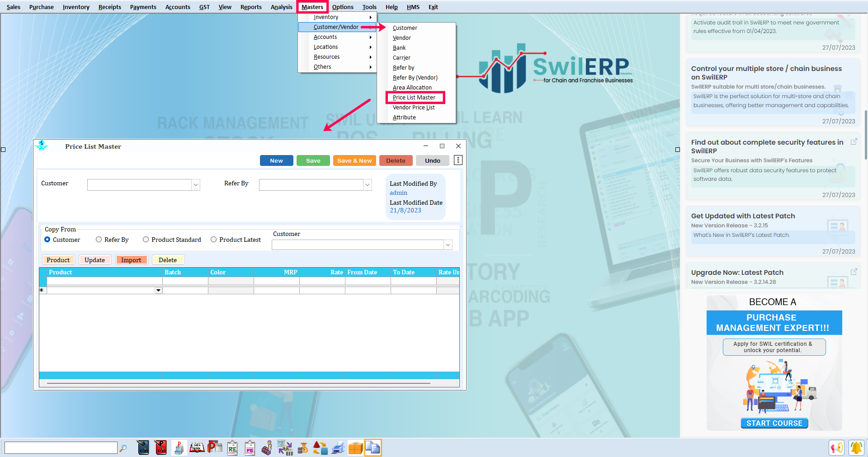Open the RE clipboard toolbar icon
The image size is (868, 457).
pyautogui.click(x=232, y=448)
